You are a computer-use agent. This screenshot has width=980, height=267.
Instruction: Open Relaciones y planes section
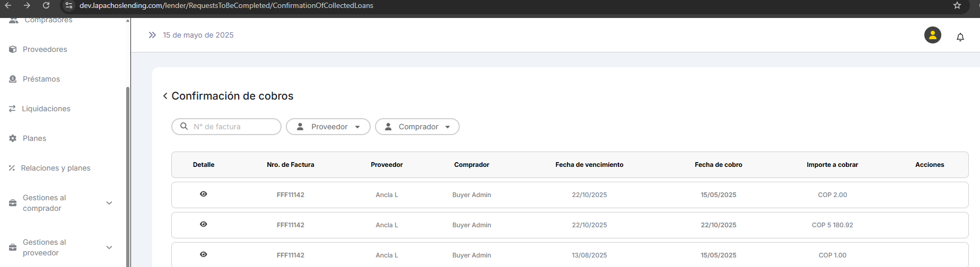click(55, 168)
